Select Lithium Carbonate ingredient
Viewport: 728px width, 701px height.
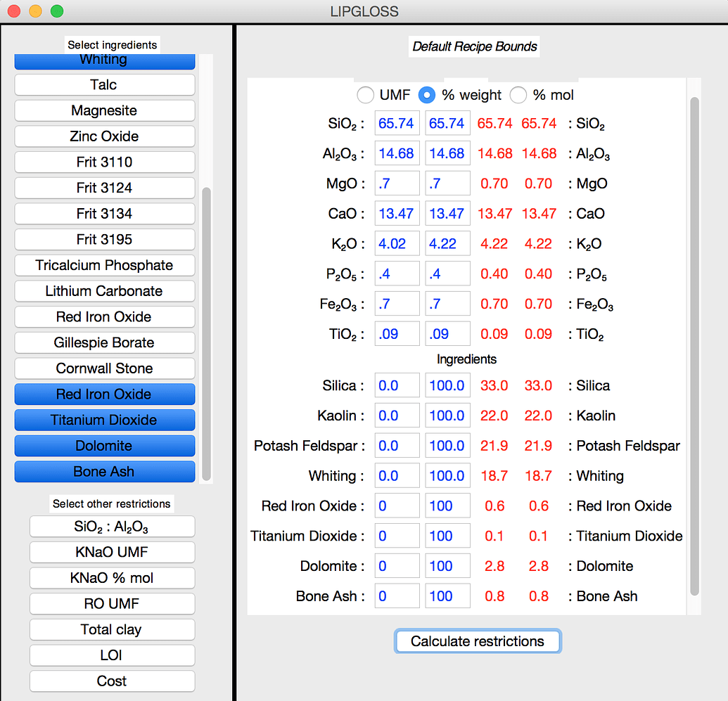(x=104, y=291)
